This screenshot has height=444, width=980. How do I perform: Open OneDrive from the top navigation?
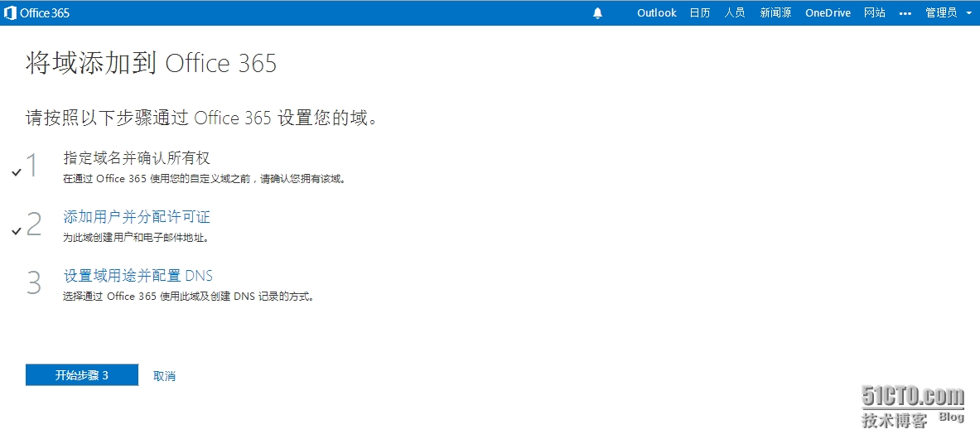(828, 13)
